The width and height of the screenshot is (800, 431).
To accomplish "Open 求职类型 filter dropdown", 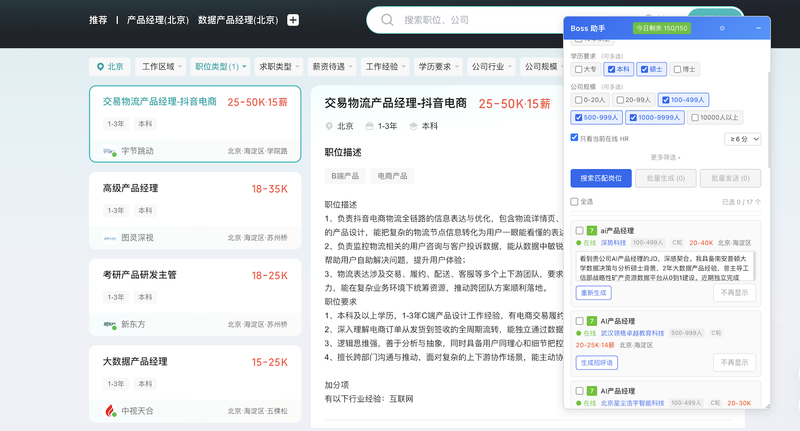I will [x=279, y=66].
